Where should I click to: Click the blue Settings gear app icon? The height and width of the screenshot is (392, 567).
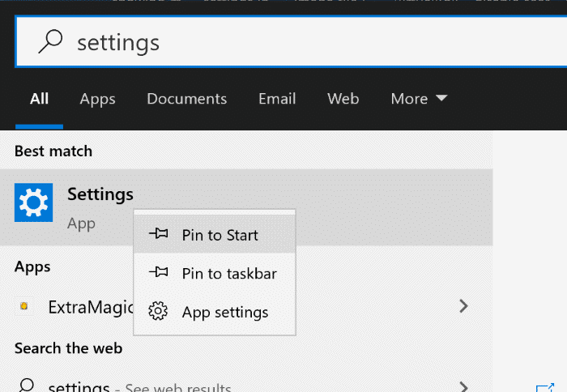tap(33, 202)
